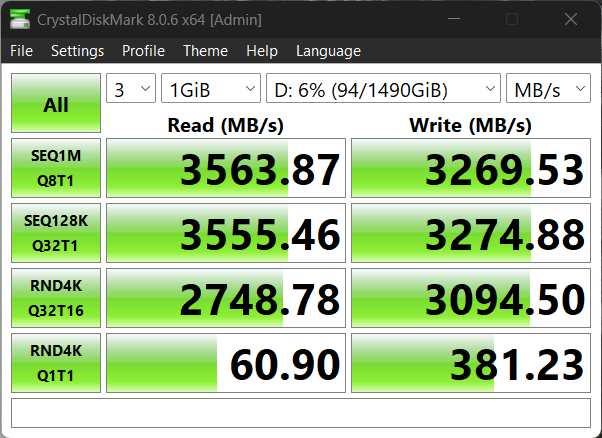Open the Help menu

[x=262, y=51]
